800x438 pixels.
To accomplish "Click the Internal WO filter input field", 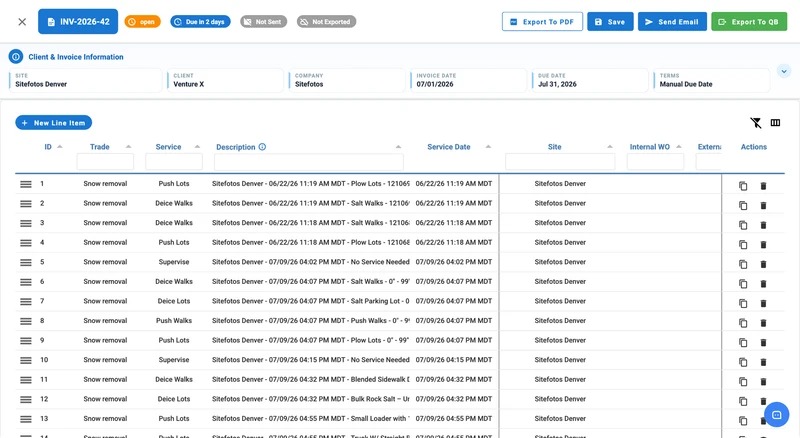I will click(656, 162).
